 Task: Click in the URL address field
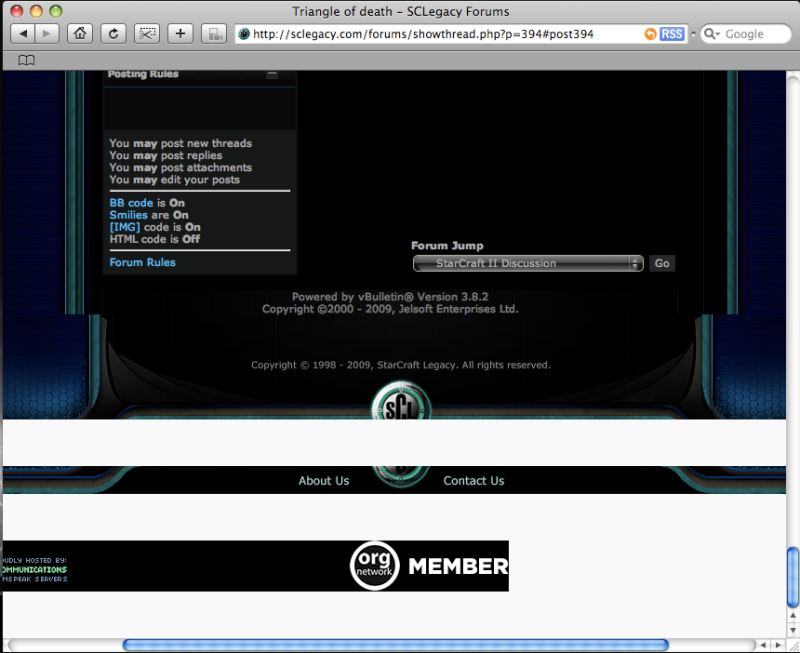click(x=440, y=34)
